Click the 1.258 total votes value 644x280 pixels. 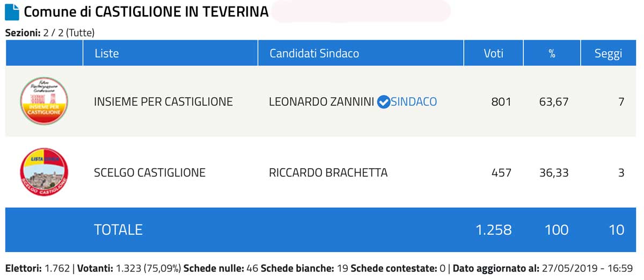click(494, 230)
